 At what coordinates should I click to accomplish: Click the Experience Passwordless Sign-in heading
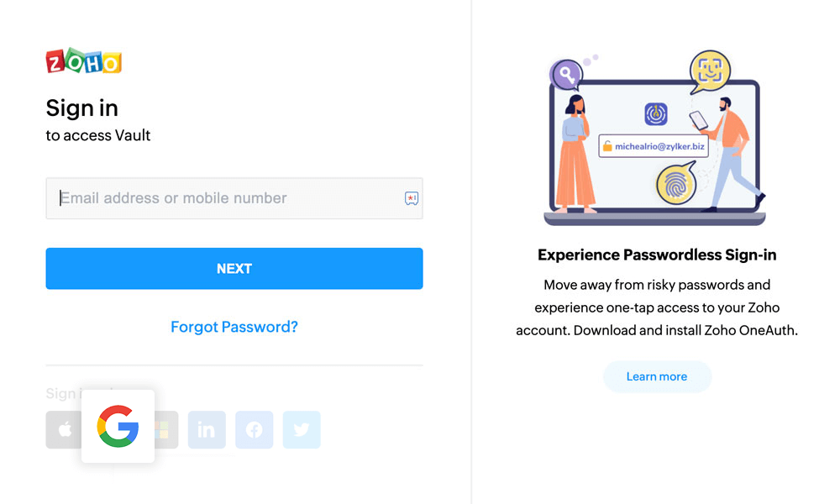[657, 255]
